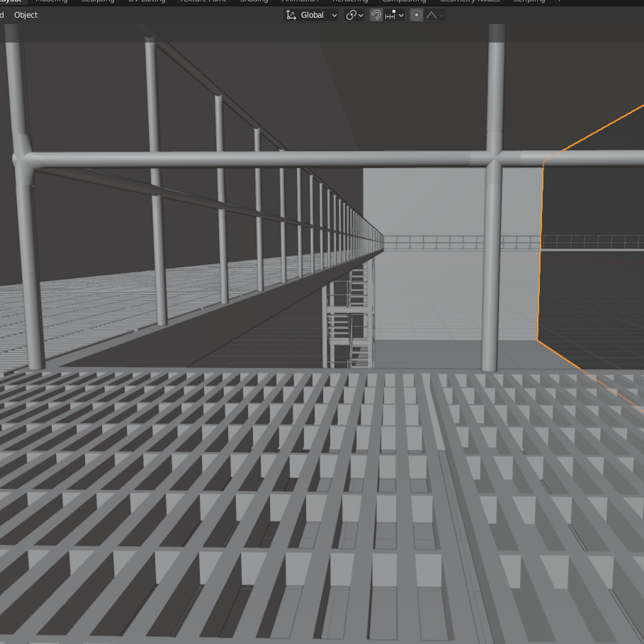Open the Global transform orientation dropdown
The height and width of the screenshot is (644, 644).
click(312, 15)
